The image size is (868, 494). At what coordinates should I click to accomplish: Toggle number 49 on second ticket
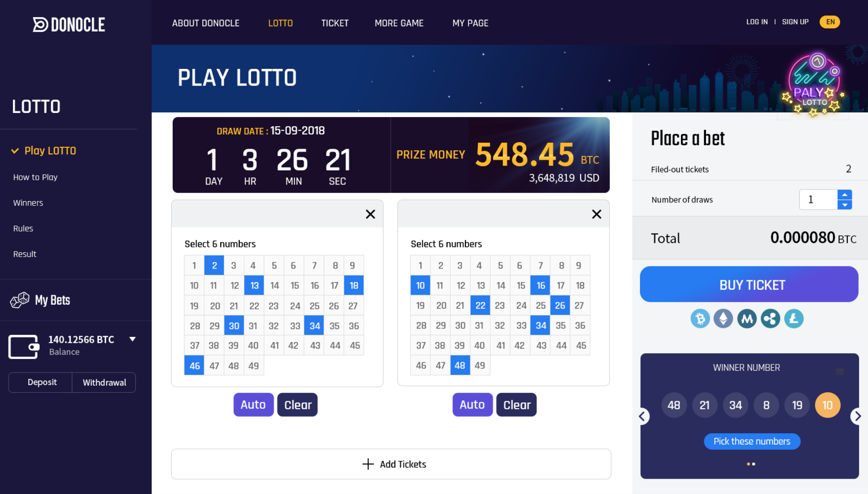480,365
